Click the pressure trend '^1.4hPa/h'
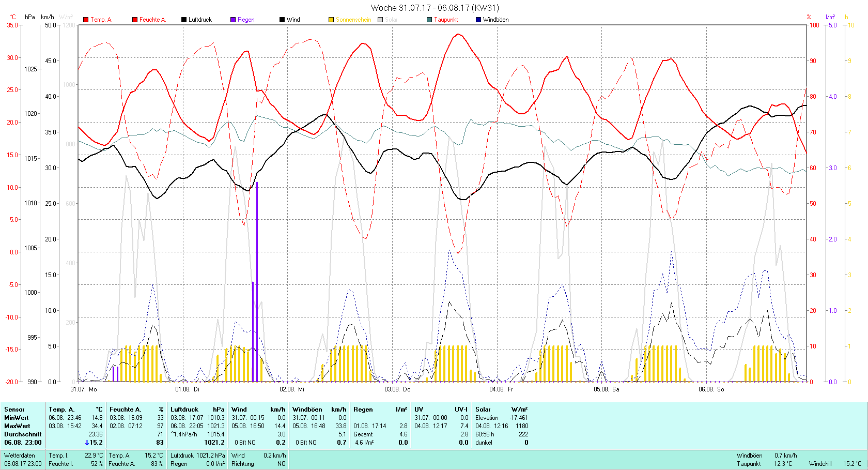This screenshot has height=470, width=868. [184, 434]
